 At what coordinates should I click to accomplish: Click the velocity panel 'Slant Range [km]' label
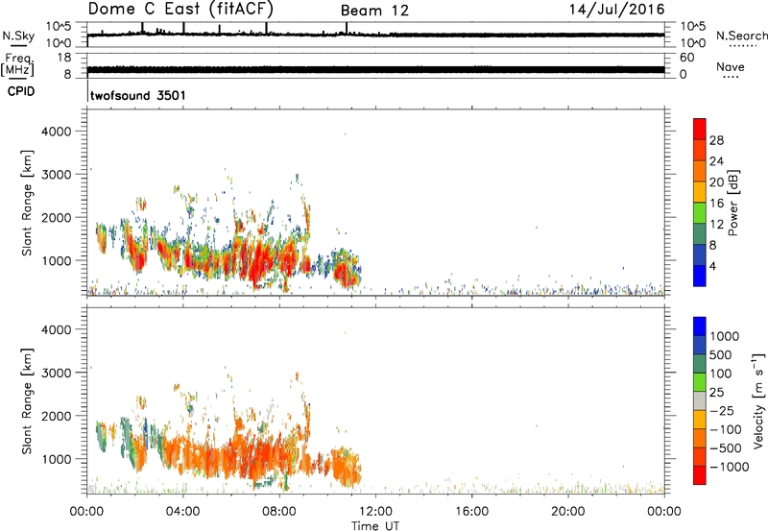tap(27, 401)
